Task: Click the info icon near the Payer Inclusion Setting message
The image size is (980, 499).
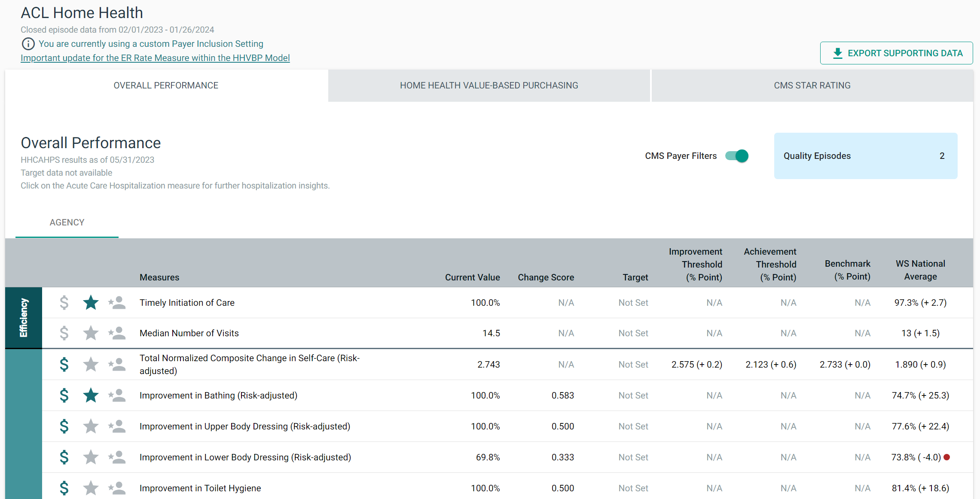Action: 27,43
